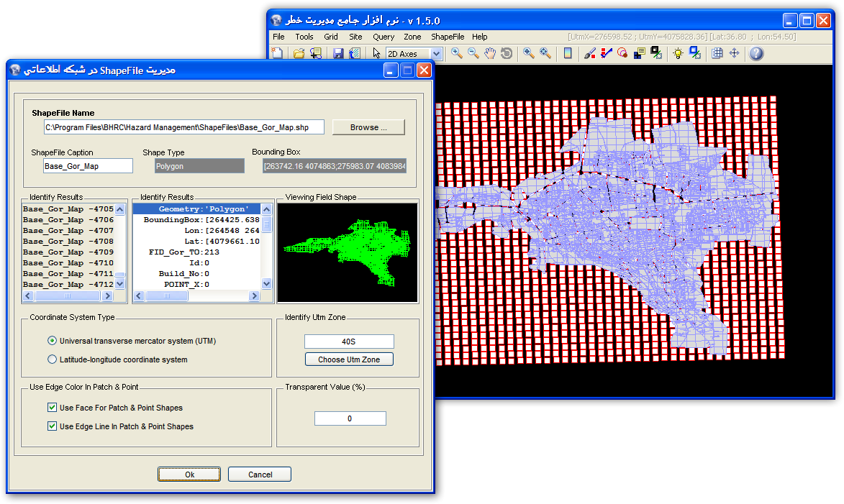Select Universal transverse mercator system option

coord(52,341)
